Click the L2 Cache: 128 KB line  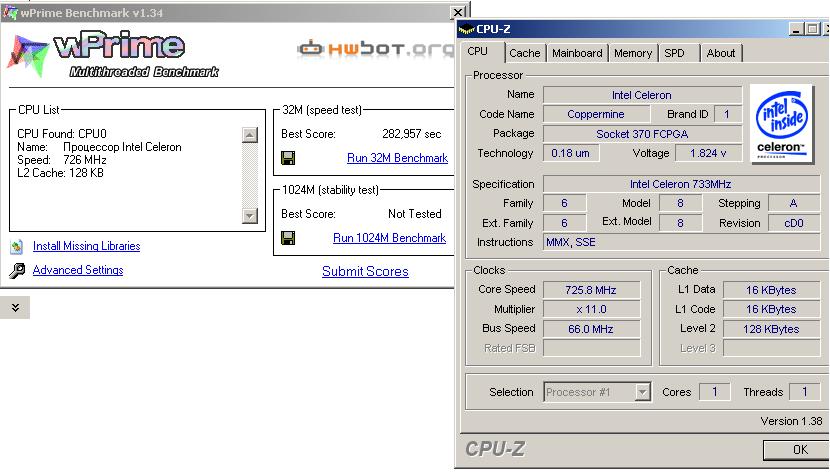click(x=60, y=173)
